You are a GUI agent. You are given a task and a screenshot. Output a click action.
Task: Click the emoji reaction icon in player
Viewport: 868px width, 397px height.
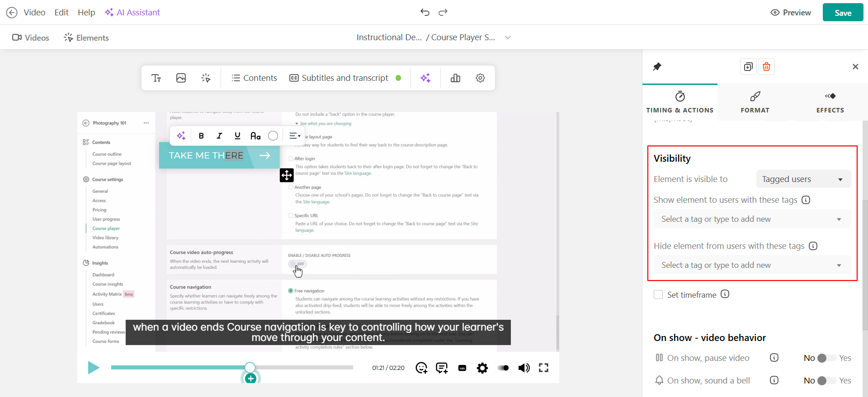[421, 368]
